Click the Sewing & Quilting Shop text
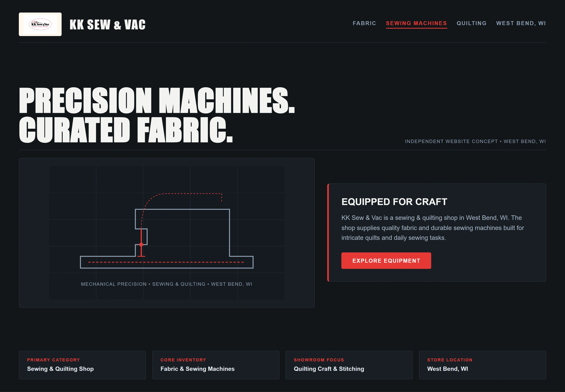Viewport: 565px width, 392px height. (60, 369)
